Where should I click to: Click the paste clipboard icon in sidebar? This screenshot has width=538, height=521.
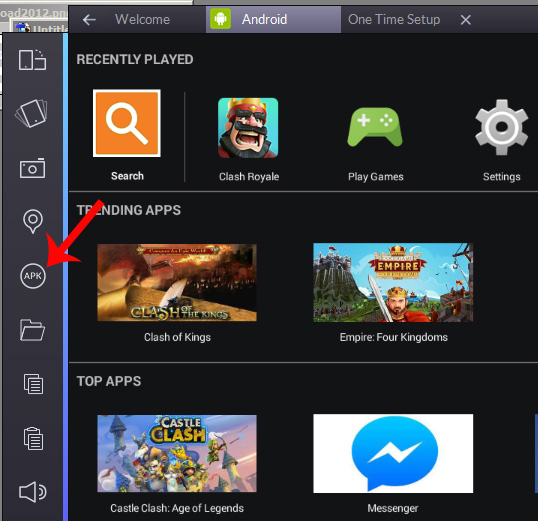[x=33, y=438]
